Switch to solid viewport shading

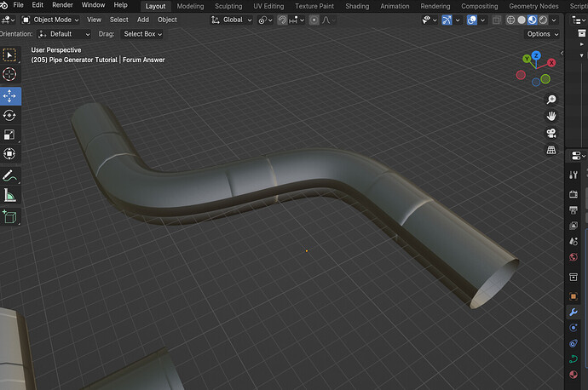522,20
